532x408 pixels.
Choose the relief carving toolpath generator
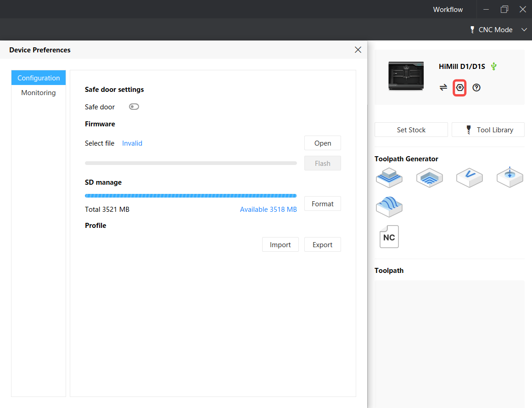(x=389, y=207)
